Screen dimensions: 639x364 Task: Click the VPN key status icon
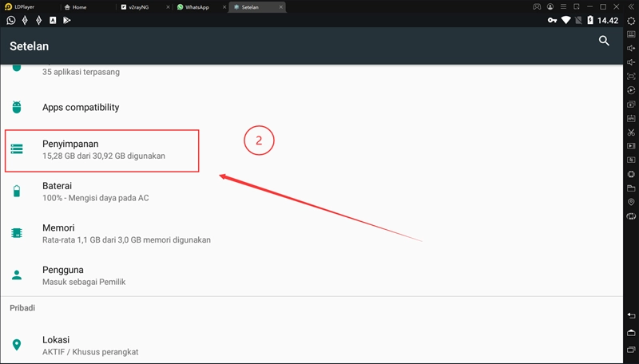tap(552, 21)
